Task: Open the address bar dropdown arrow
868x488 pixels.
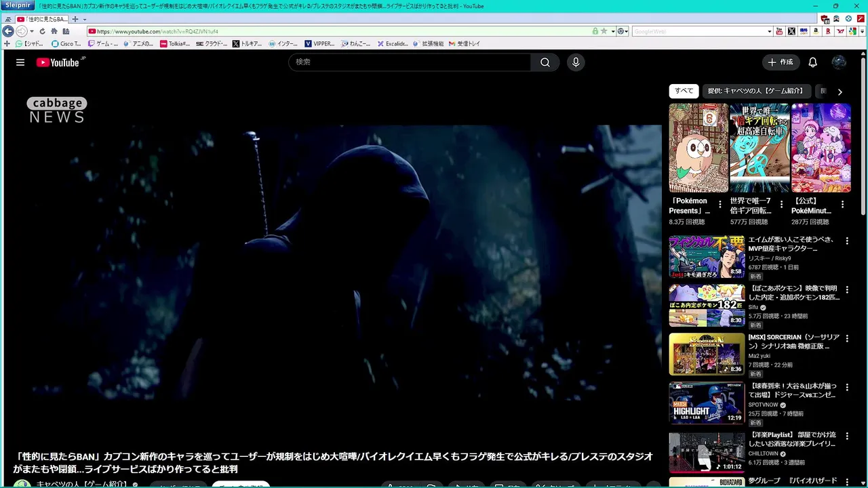Action: pos(612,31)
